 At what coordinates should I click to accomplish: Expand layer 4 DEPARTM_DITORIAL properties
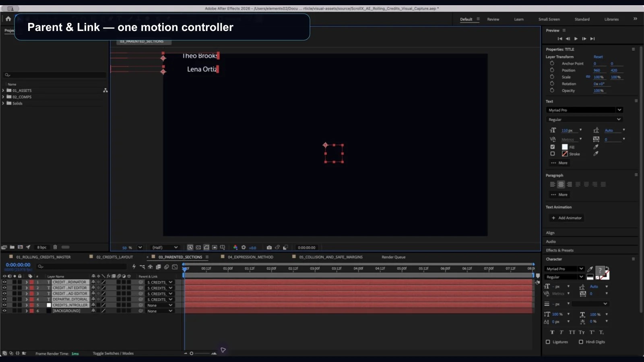[27, 299]
